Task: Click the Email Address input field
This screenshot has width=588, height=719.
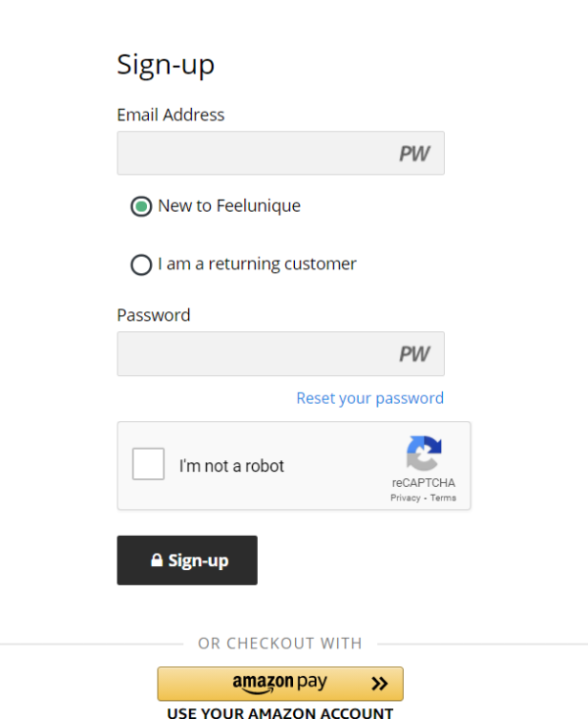Action: 255,154
